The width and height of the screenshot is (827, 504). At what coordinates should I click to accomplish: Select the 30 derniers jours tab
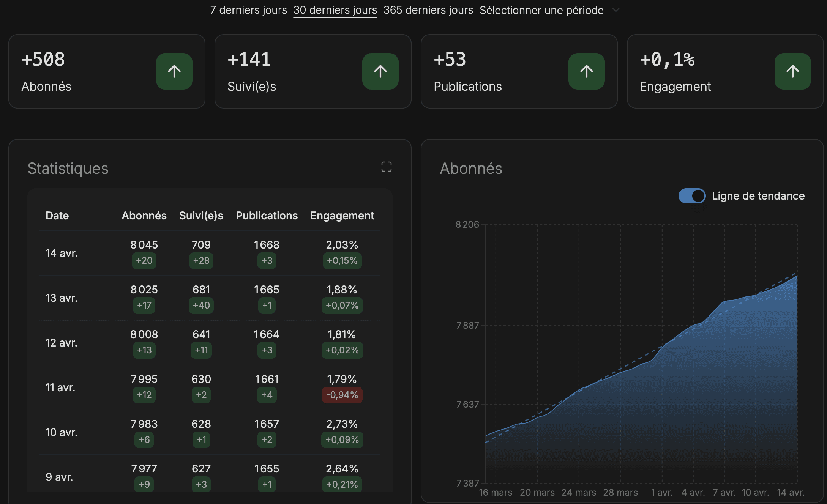335,10
